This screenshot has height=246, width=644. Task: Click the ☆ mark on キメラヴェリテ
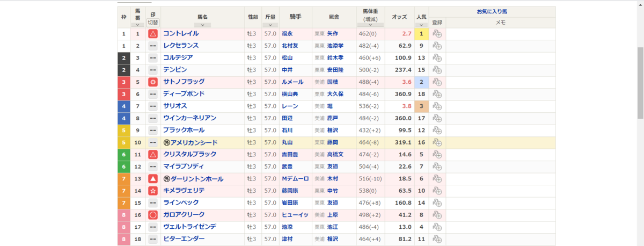tap(153, 191)
